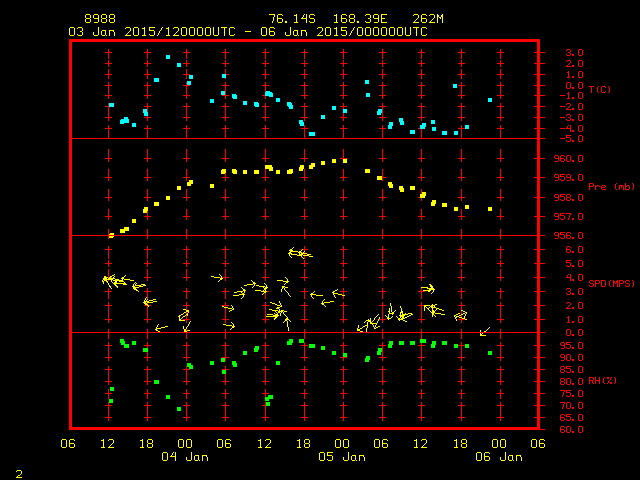Select the latitude text "76.14S"
This screenshot has width=640, height=480.
[292, 19]
